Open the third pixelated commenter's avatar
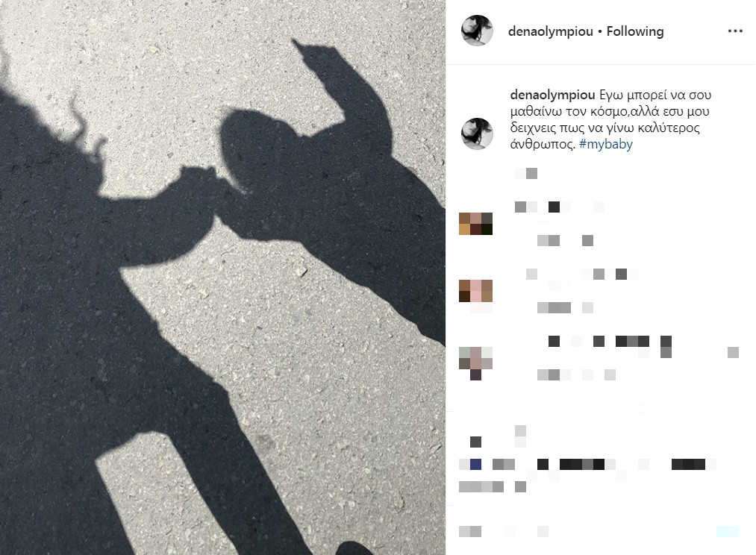 click(475, 363)
